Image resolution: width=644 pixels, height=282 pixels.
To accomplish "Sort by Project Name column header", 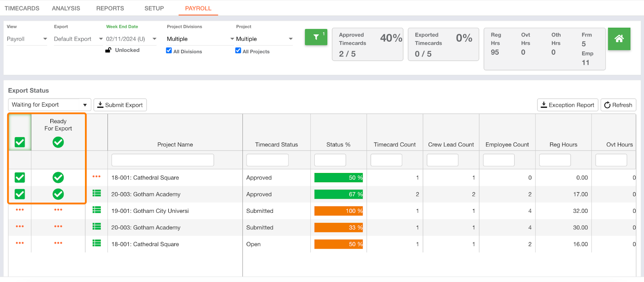I will point(175,144).
